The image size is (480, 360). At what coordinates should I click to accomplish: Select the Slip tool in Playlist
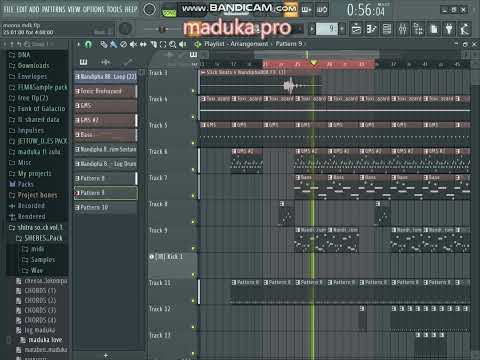click(x=143, y=44)
